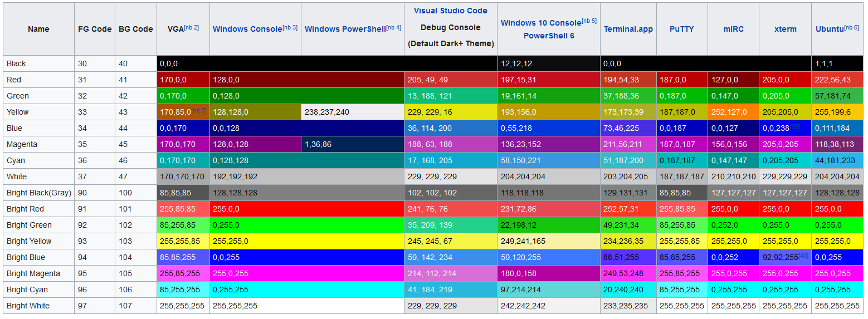Viewport: 868px width, 319px height.
Task: Select the Bright Black(Gray) row name
Action: [x=38, y=193]
